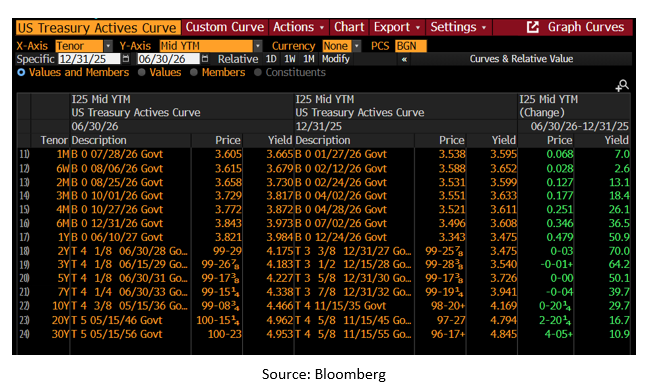The height and width of the screenshot is (383, 649).
Task: Expand the Y-Axis Mid YTM dropdown arrow
Action: click(258, 46)
